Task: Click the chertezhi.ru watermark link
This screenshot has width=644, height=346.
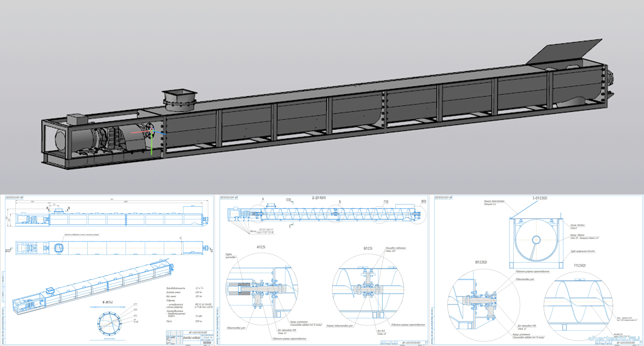Action: (x=614, y=338)
